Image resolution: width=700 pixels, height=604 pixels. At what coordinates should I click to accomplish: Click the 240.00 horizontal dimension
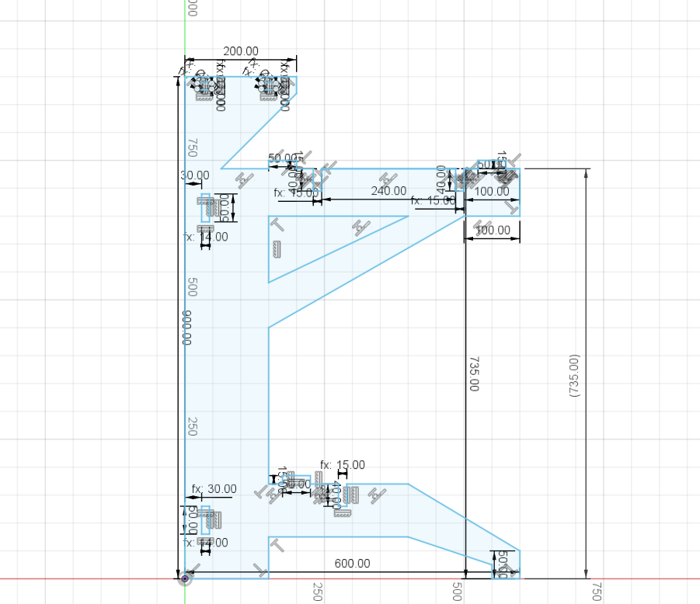click(390, 191)
